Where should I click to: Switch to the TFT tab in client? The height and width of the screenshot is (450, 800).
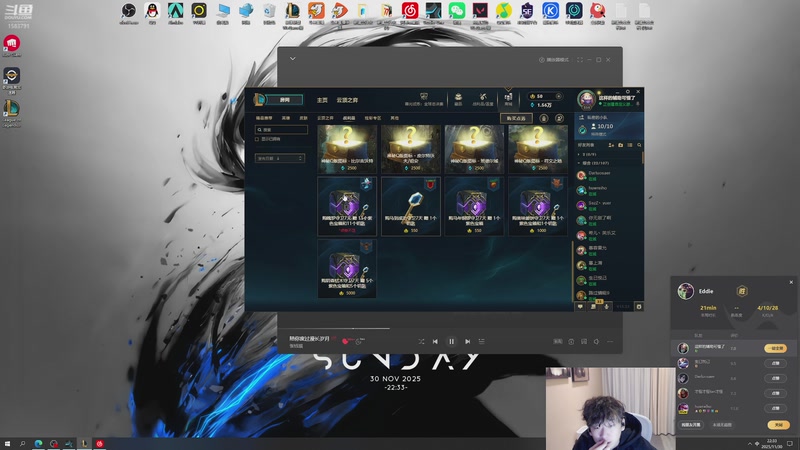click(x=347, y=100)
